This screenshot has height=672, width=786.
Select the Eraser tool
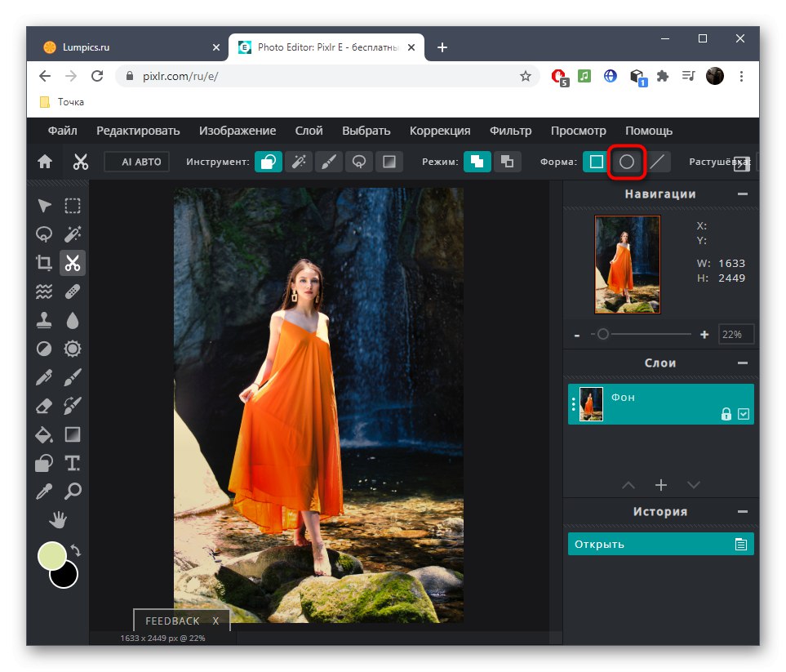point(44,406)
